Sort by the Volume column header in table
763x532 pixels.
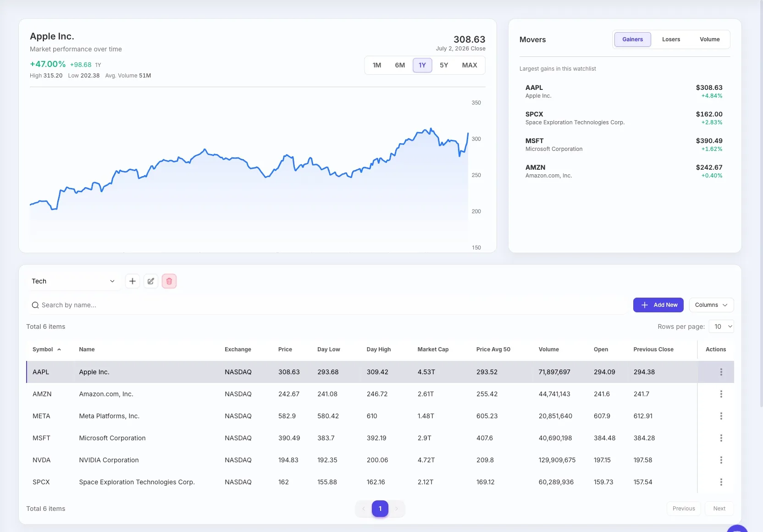[549, 349]
